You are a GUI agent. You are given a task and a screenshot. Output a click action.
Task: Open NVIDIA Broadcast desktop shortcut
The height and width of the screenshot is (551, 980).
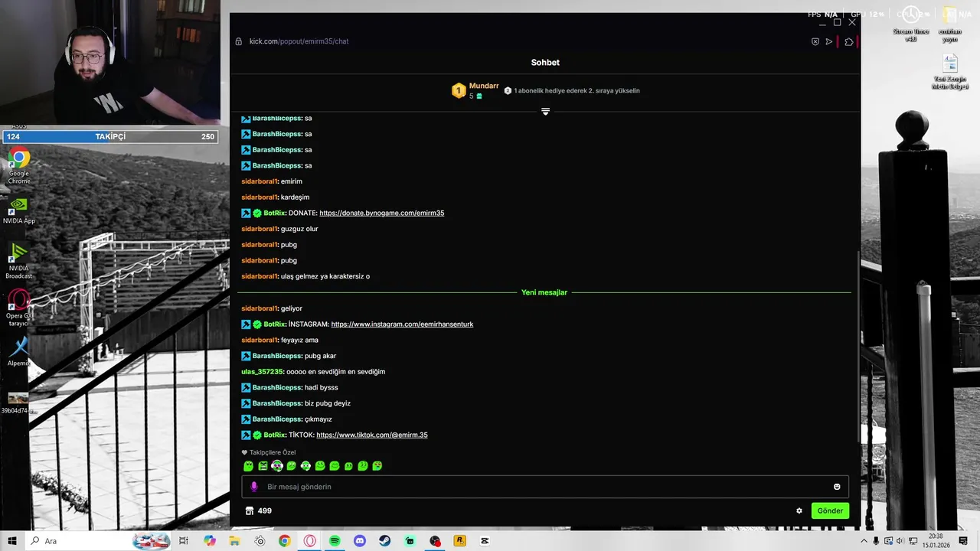[19, 261]
